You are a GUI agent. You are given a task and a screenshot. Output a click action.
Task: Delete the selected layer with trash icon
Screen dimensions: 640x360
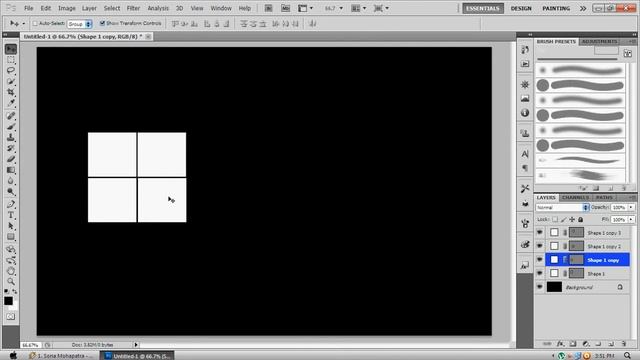point(624,344)
